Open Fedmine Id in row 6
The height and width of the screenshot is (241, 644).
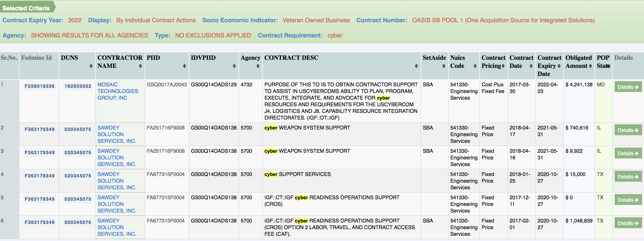(x=40, y=222)
